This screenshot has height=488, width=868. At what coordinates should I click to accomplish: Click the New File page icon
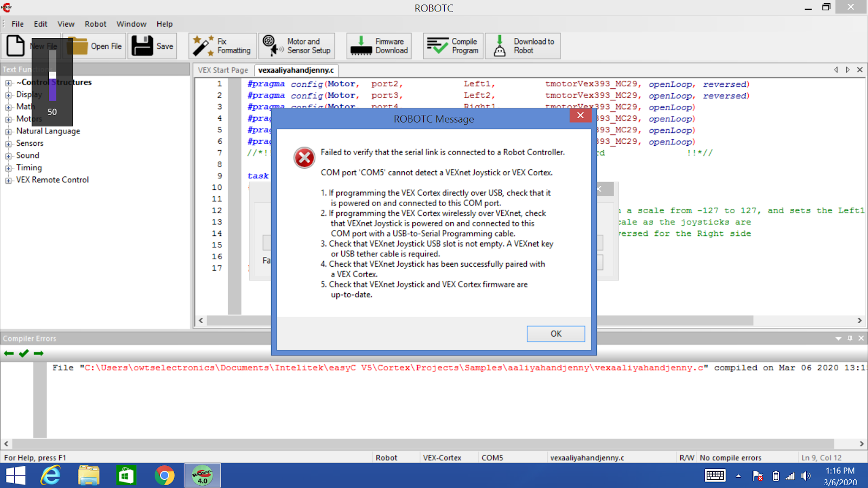(x=16, y=46)
